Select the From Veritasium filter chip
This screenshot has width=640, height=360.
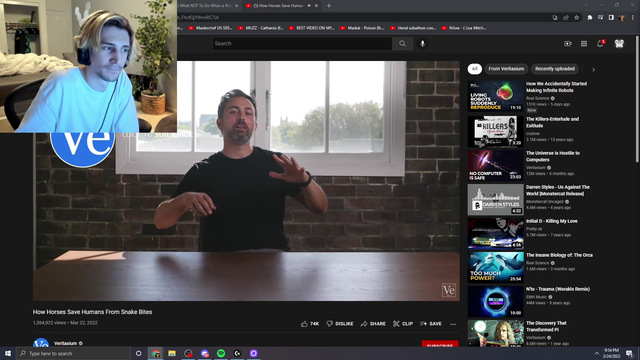[506, 69]
